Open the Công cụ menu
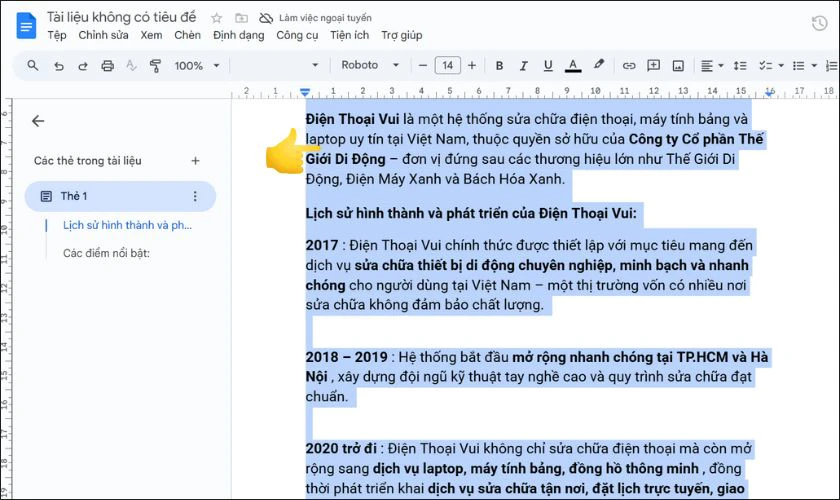The height and width of the screenshot is (500, 840). (x=297, y=35)
